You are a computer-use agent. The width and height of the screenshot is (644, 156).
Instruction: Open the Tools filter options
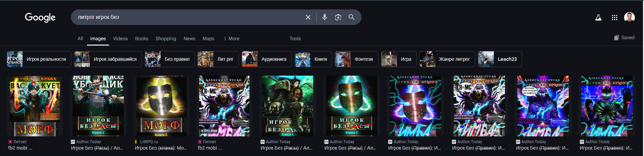pos(295,38)
